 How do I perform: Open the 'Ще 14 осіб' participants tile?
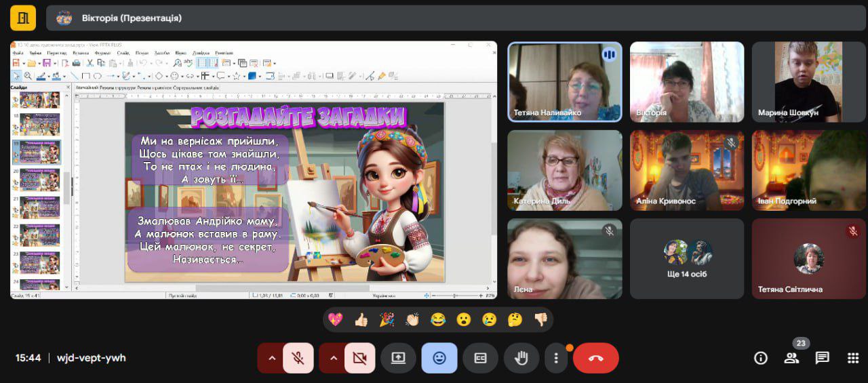point(686,259)
